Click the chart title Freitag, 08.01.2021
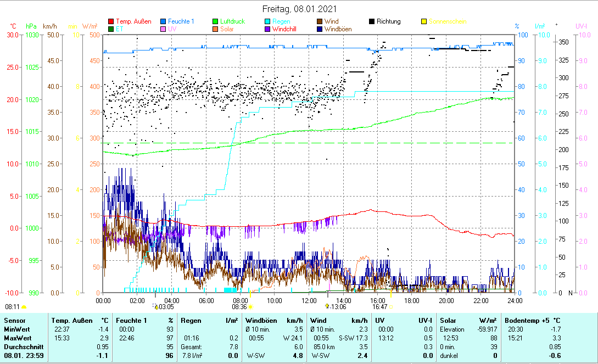The height and width of the screenshot is (364, 598). (299, 9)
